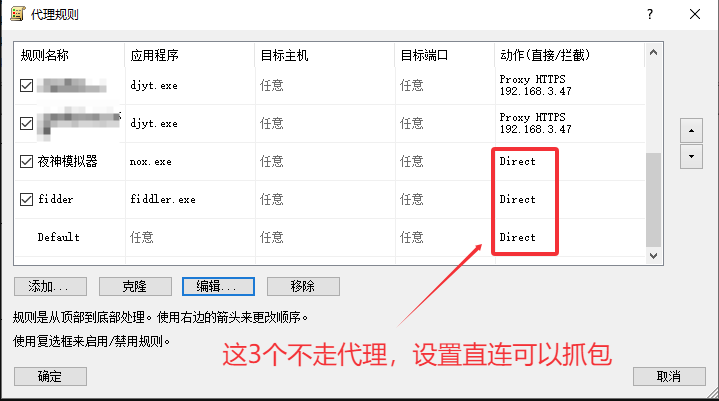
Task: Click the 添加... button
Action: (50, 286)
